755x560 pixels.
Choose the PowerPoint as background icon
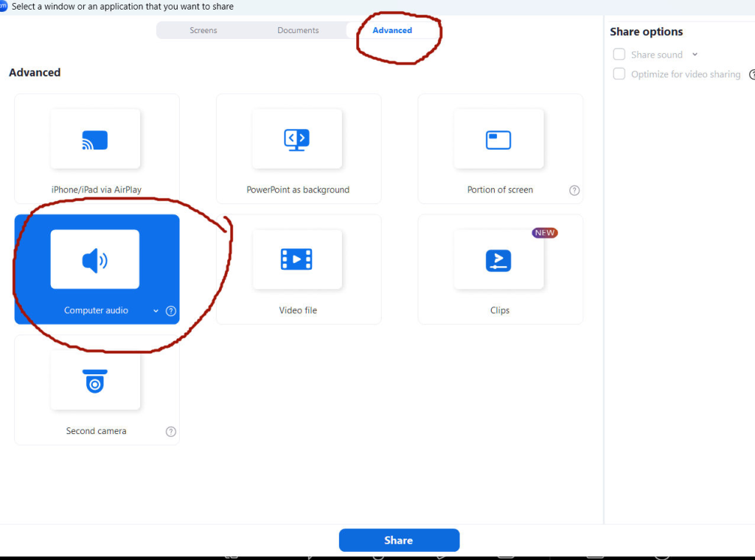click(297, 139)
